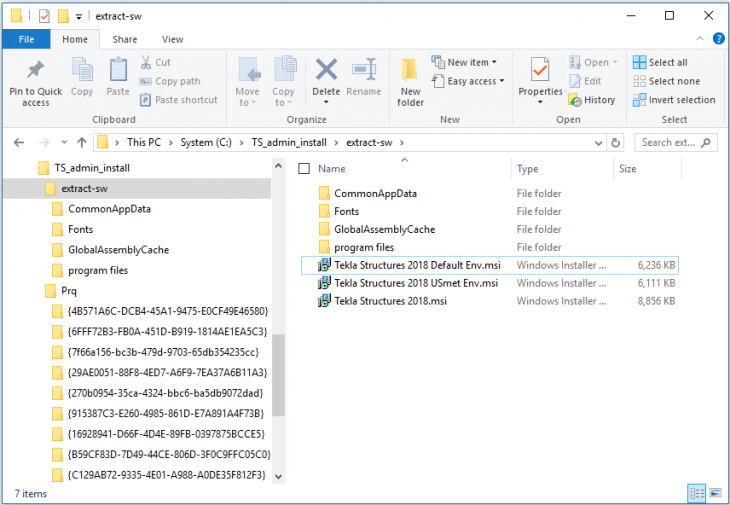Select Fonts folder in file list
Image resolution: width=730 pixels, height=505 pixels.
pos(490,211)
